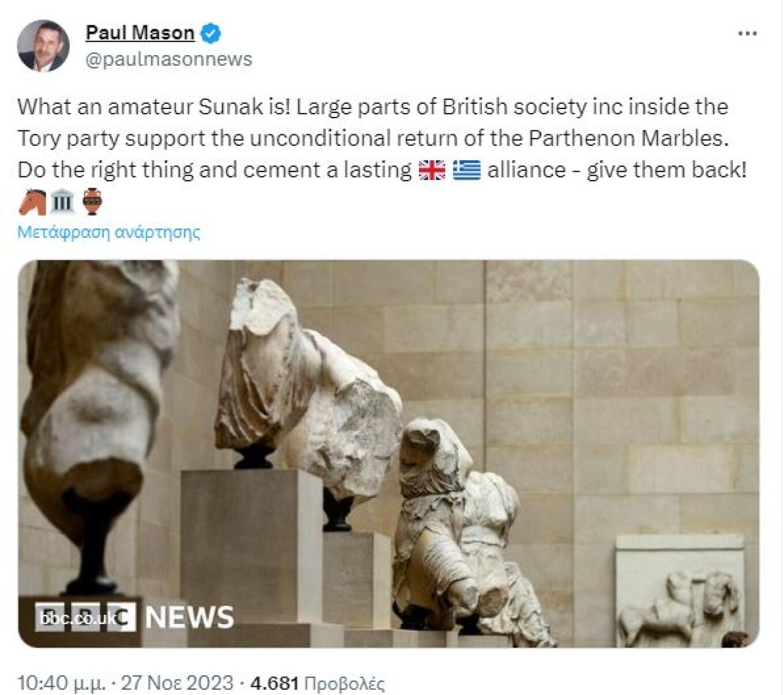
Task: Click Paul Mason's profile avatar
Action: click(43, 46)
